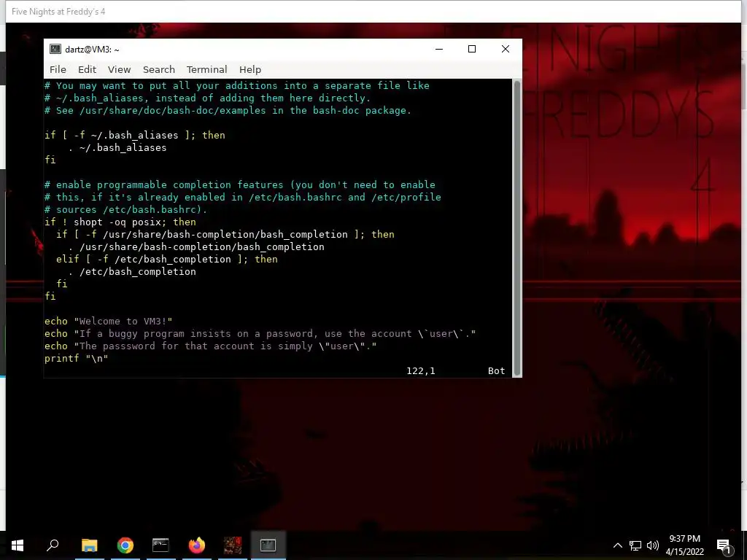Open the Help menu in terminal

click(x=250, y=69)
